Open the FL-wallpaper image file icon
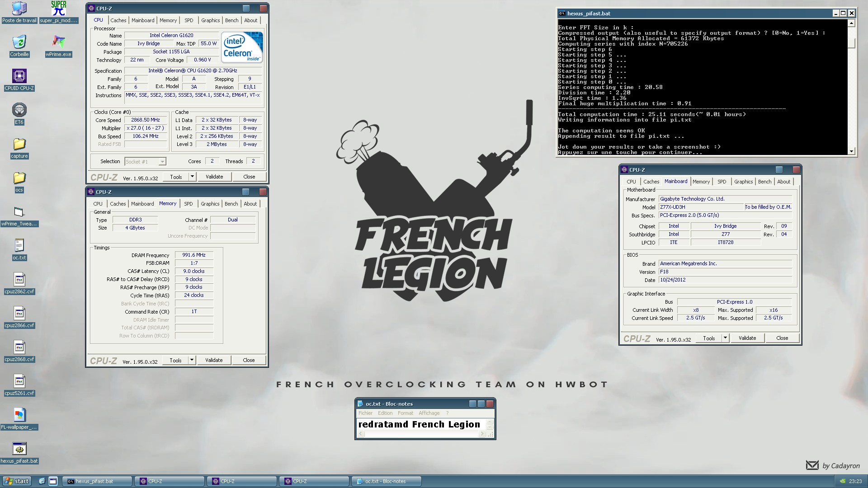This screenshot has width=868, height=488. (19, 419)
